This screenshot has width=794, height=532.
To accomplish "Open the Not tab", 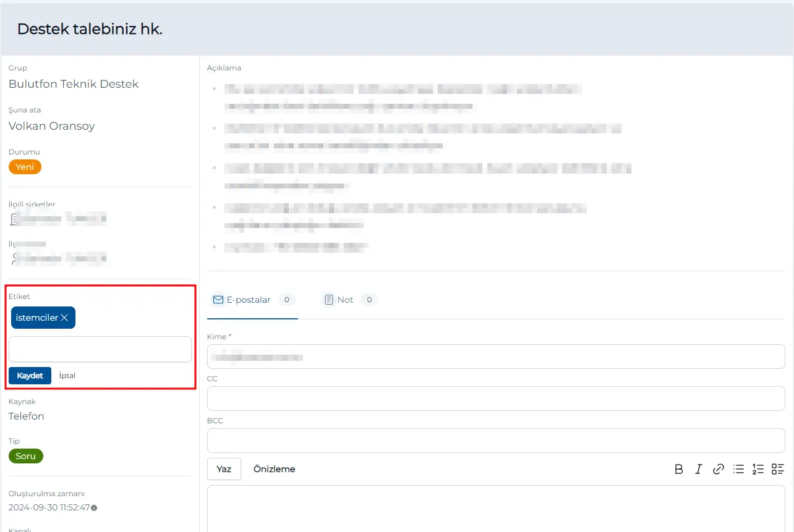I will [x=339, y=300].
